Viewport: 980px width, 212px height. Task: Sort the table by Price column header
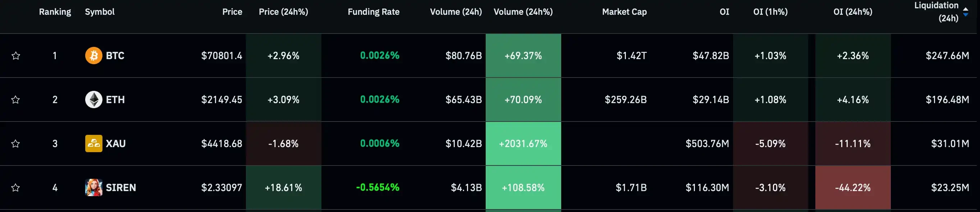point(232,12)
